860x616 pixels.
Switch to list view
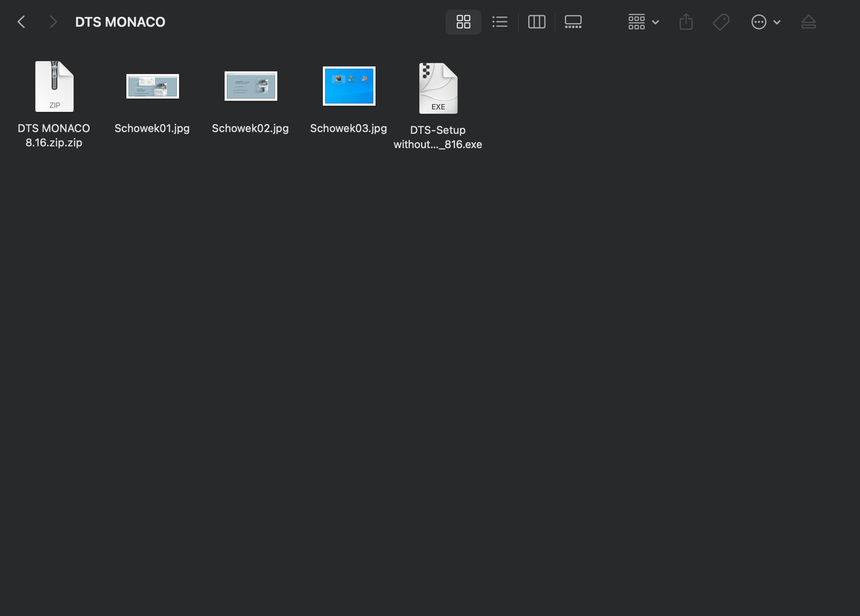[x=499, y=22]
